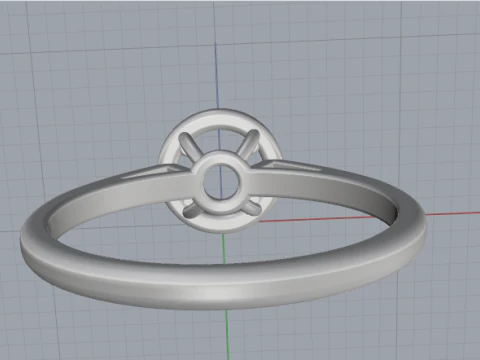Pick the lower-right prong of the setting

point(252,208)
